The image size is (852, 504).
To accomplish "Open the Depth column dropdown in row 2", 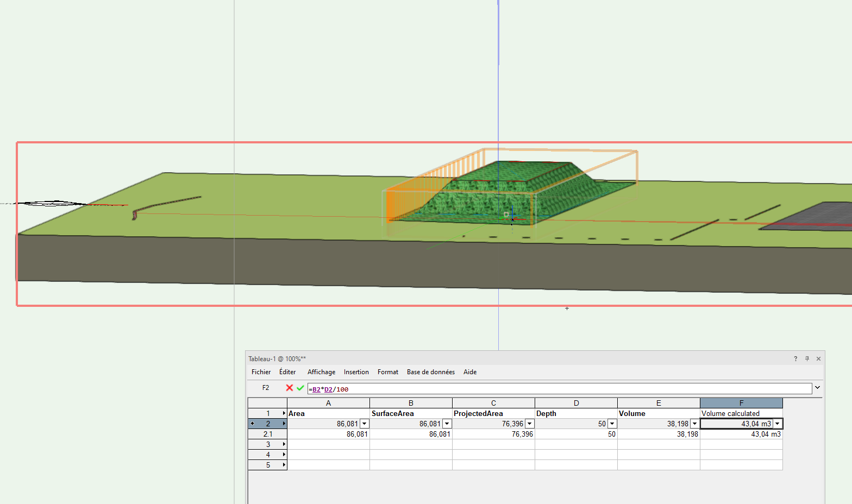I will (x=612, y=424).
